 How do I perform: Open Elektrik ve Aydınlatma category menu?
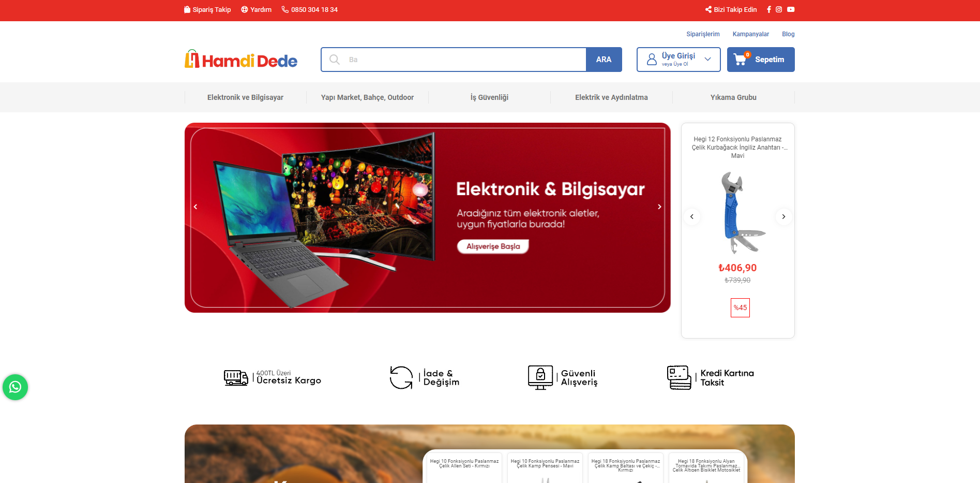click(x=611, y=97)
